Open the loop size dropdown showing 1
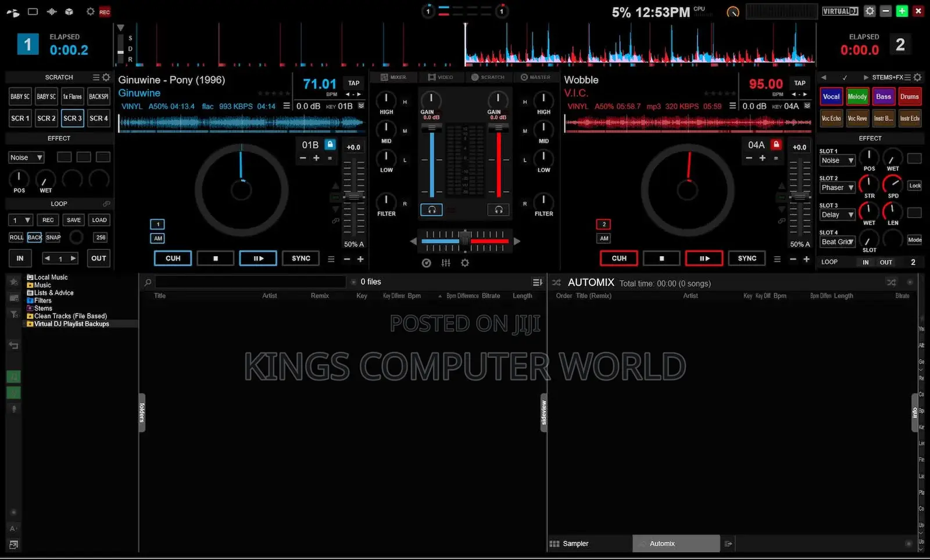930x560 pixels. point(20,220)
